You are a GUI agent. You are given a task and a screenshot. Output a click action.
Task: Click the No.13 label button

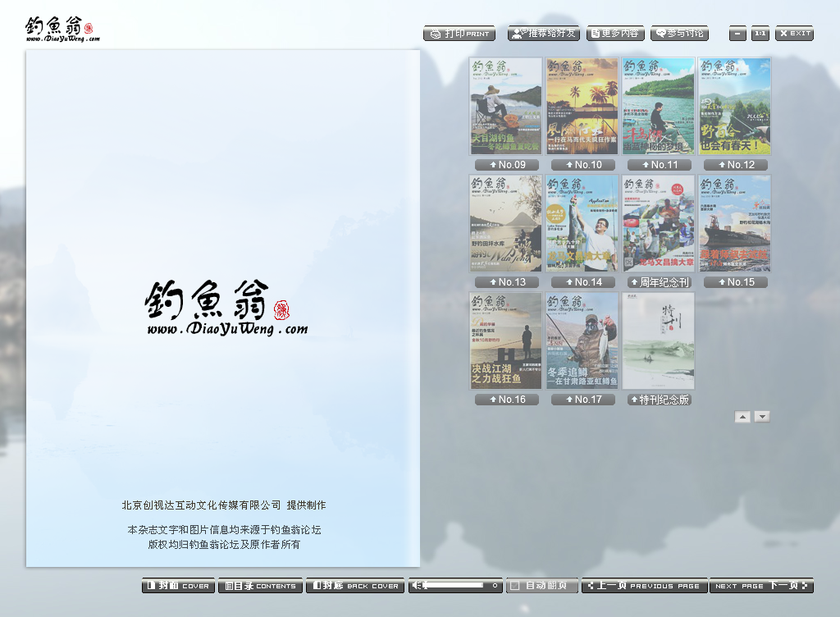[507, 282]
